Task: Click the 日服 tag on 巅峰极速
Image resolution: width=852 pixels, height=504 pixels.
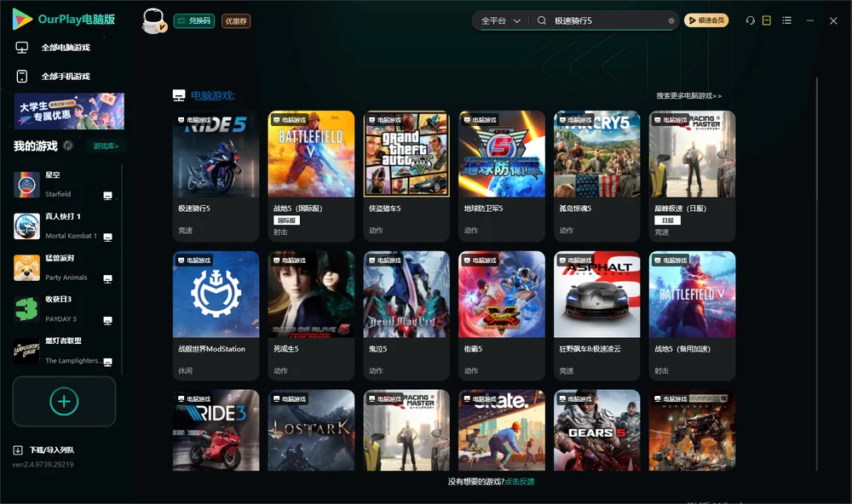Action: (668, 220)
